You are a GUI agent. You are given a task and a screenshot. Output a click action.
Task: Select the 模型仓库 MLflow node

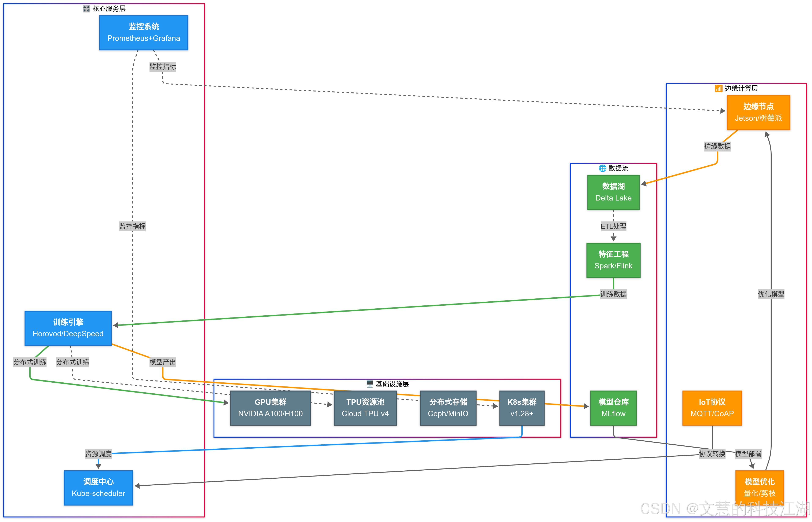coord(613,408)
